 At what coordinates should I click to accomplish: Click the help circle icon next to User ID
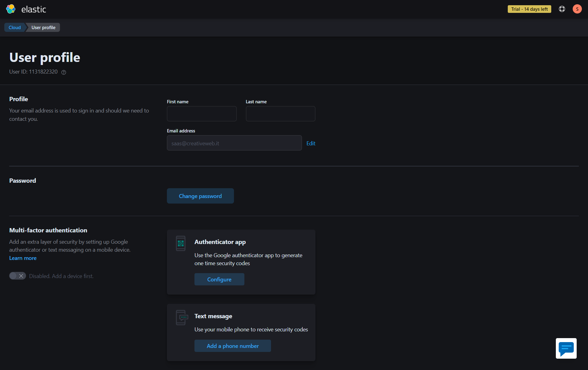pyautogui.click(x=64, y=72)
